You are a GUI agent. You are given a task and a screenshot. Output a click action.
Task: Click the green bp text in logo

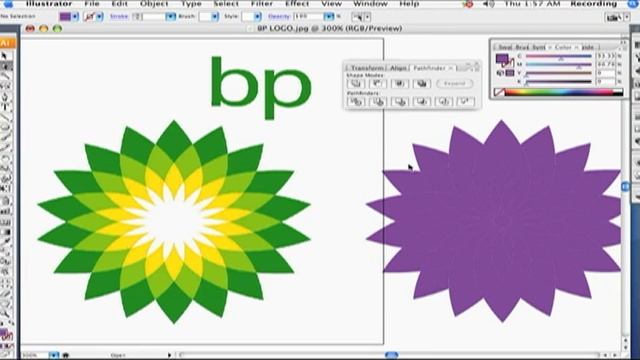261,88
